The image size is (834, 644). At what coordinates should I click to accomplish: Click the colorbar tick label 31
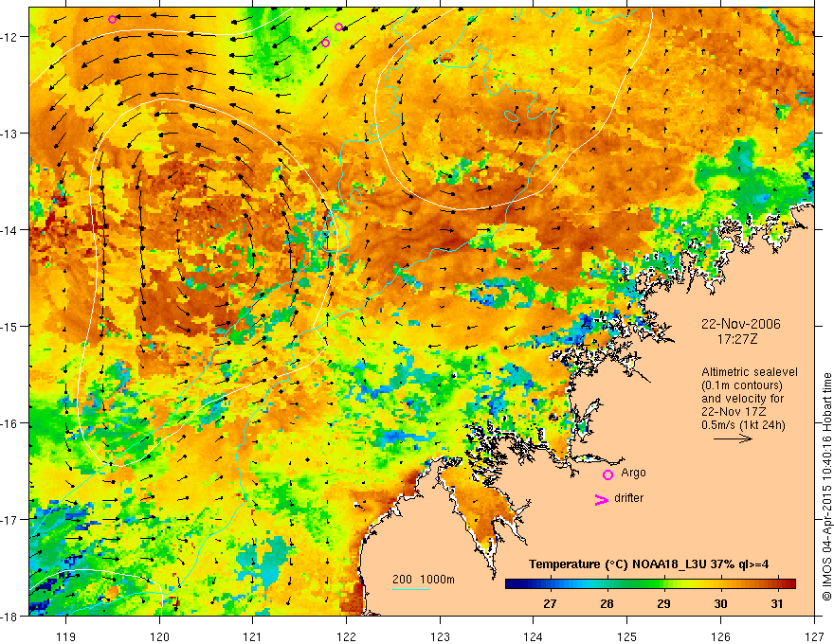click(777, 604)
